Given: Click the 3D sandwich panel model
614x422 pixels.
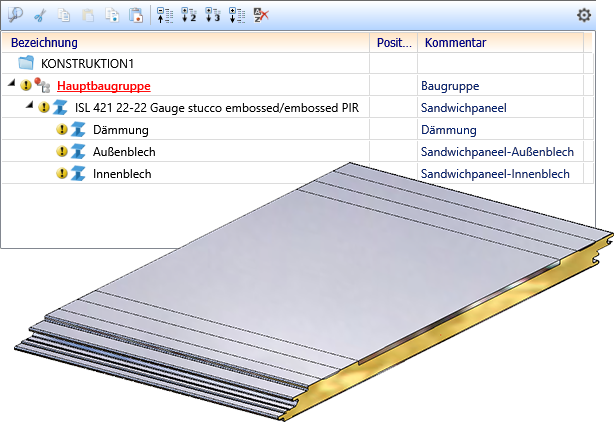Looking at the screenshot, I should 313,290.
